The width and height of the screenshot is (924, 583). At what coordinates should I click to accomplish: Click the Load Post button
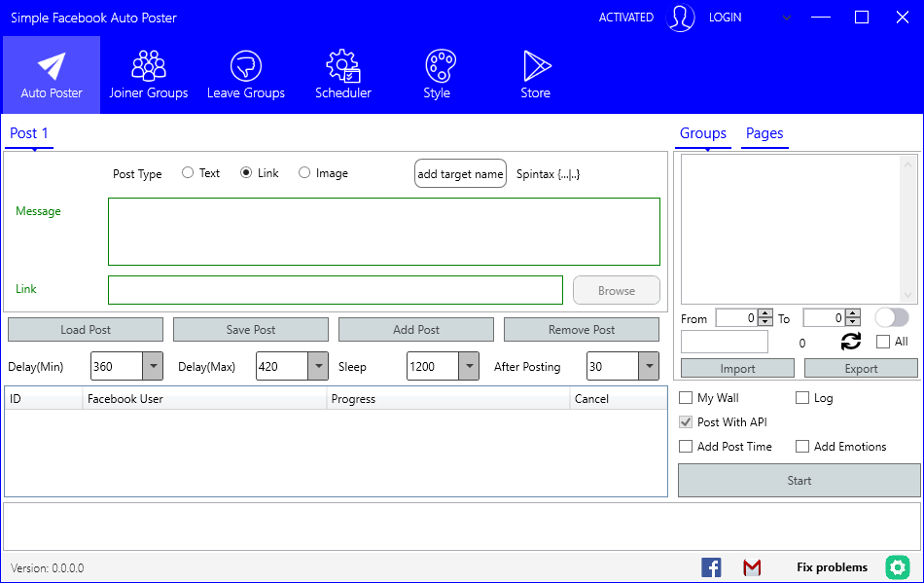(86, 330)
